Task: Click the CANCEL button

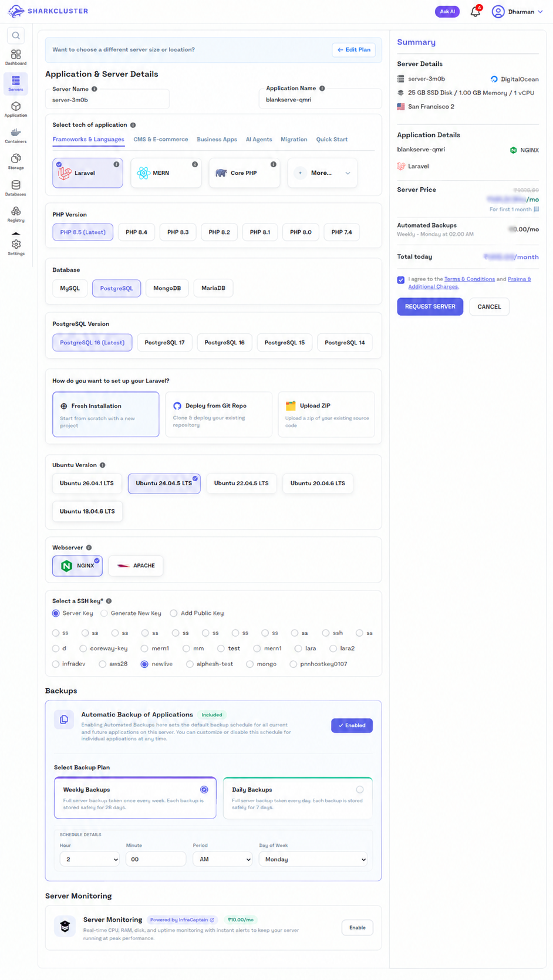Action: 489,307
